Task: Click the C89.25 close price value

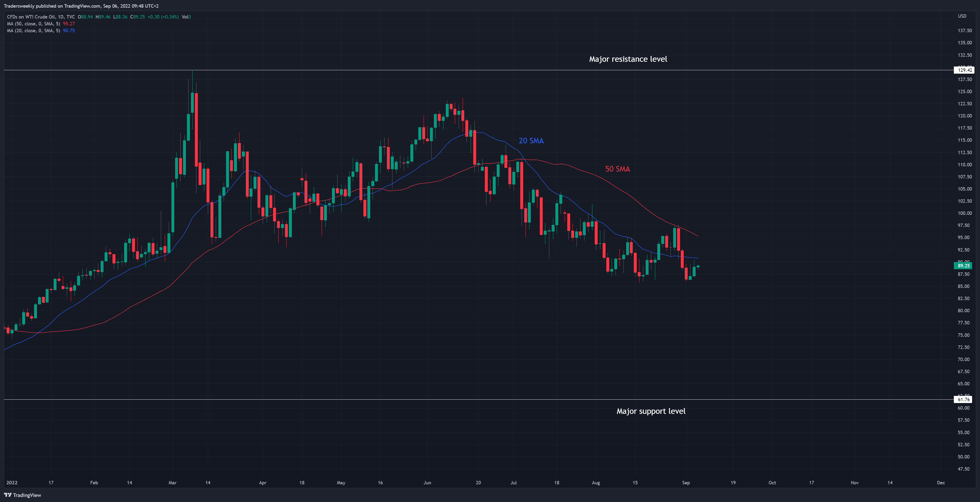Action: pyautogui.click(x=137, y=17)
